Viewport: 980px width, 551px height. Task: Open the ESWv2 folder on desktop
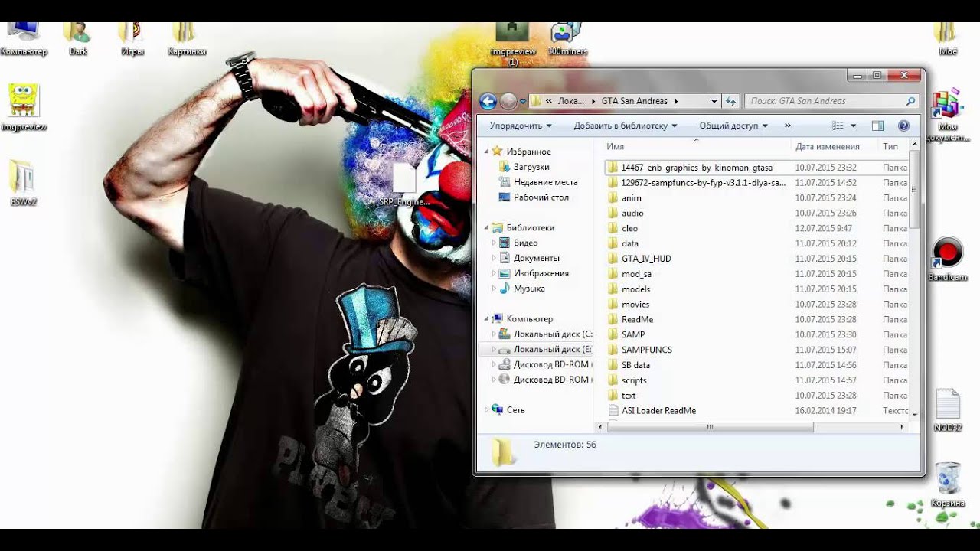[x=23, y=183]
